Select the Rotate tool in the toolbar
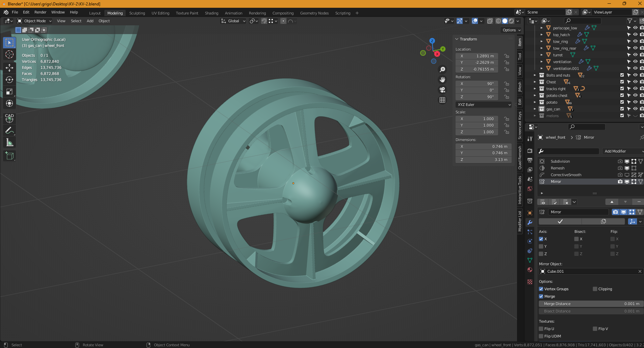Image resolution: width=644 pixels, height=348 pixels. click(9, 80)
